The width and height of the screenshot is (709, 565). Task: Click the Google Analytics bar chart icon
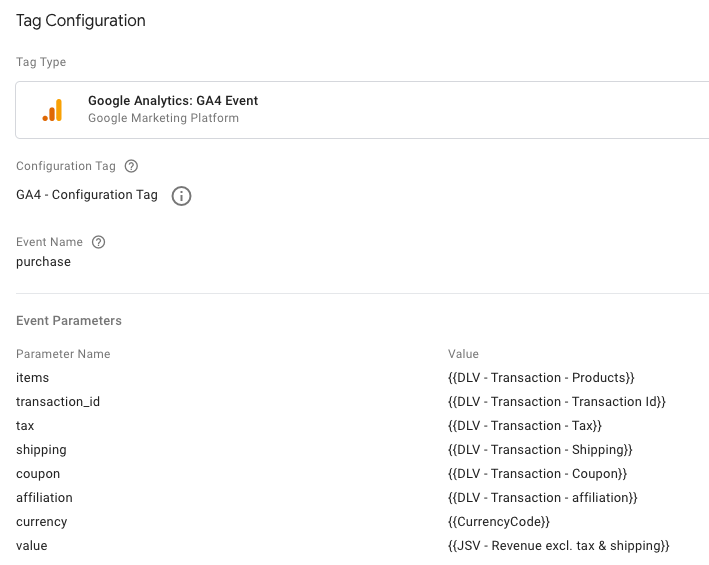pos(53,110)
